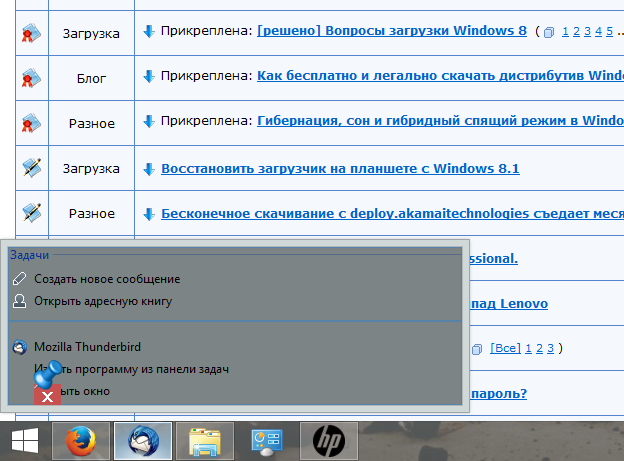Click pinned topic icon in Блог row
The width and height of the screenshot is (624, 461).
pyautogui.click(x=31, y=78)
